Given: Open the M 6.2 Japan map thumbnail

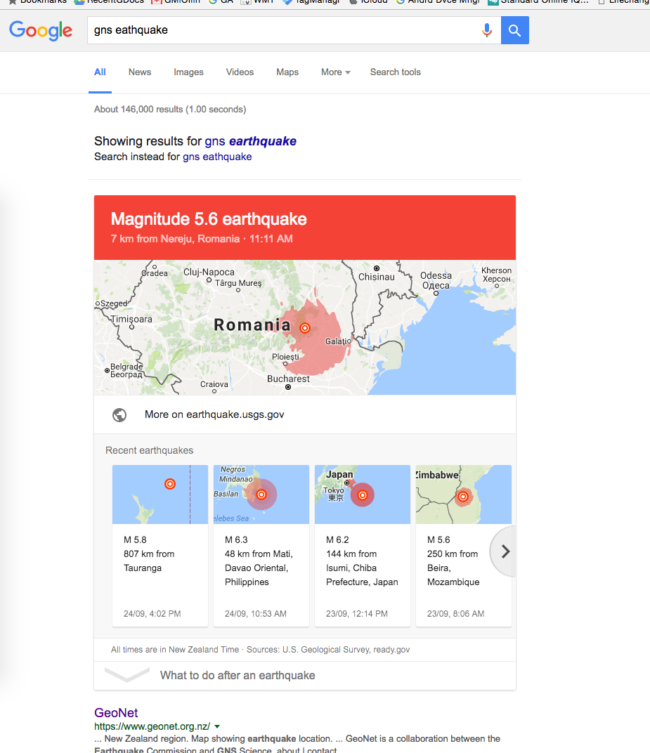Looking at the screenshot, I should [x=362, y=494].
